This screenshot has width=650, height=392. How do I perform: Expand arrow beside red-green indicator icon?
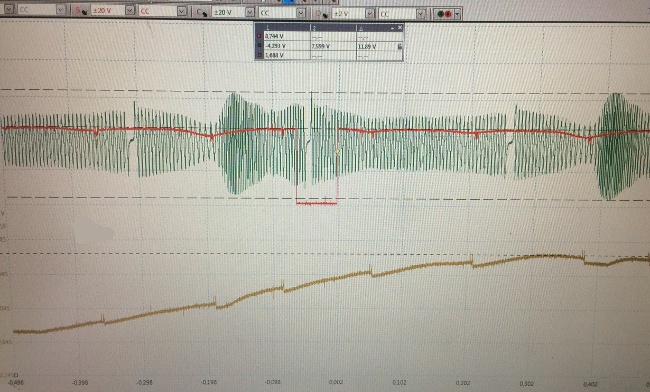click(x=457, y=15)
